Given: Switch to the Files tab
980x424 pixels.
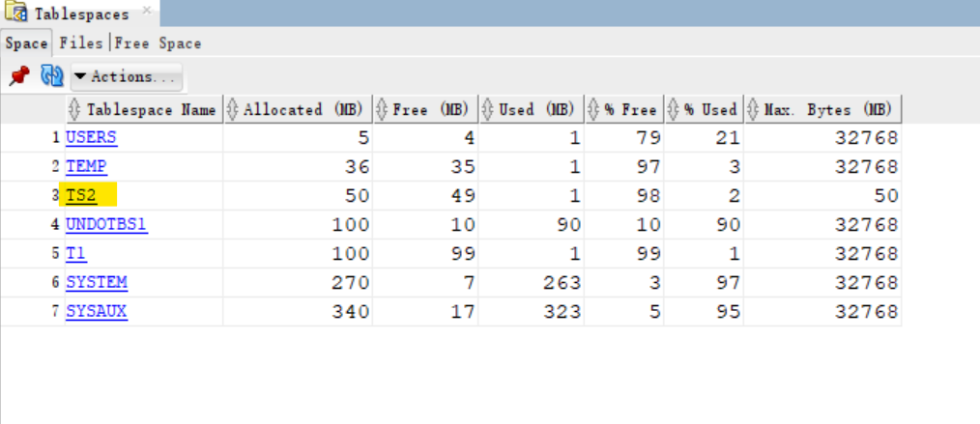Looking at the screenshot, I should (80, 43).
